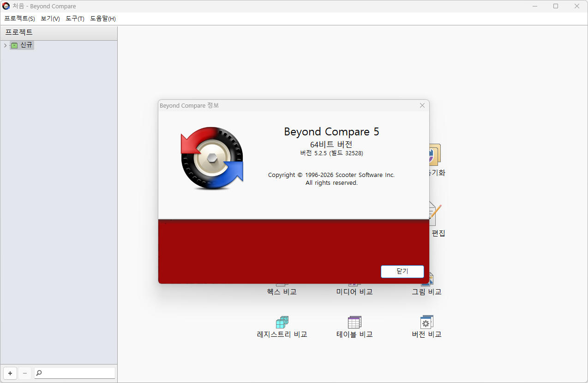This screenshot has width=588, height=383.
Task: Open the 프로젝트(S) menu
Action: (x=19, y=18)
